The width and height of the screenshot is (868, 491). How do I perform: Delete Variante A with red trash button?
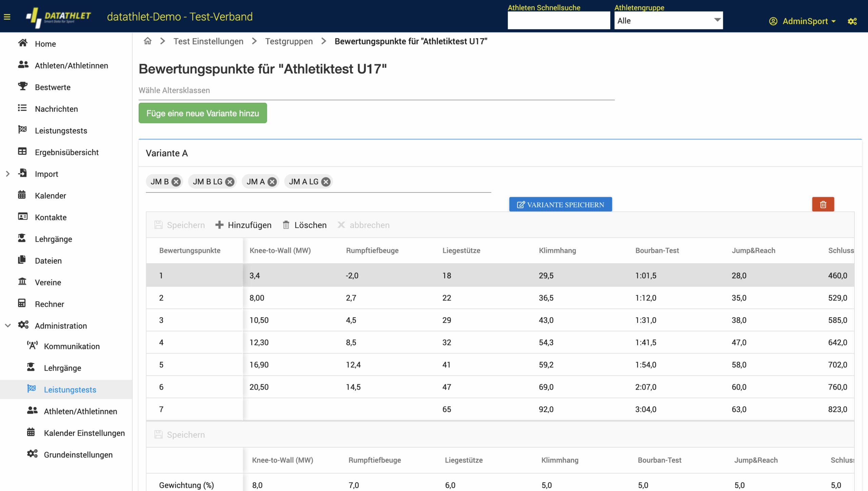coord(823,204)
